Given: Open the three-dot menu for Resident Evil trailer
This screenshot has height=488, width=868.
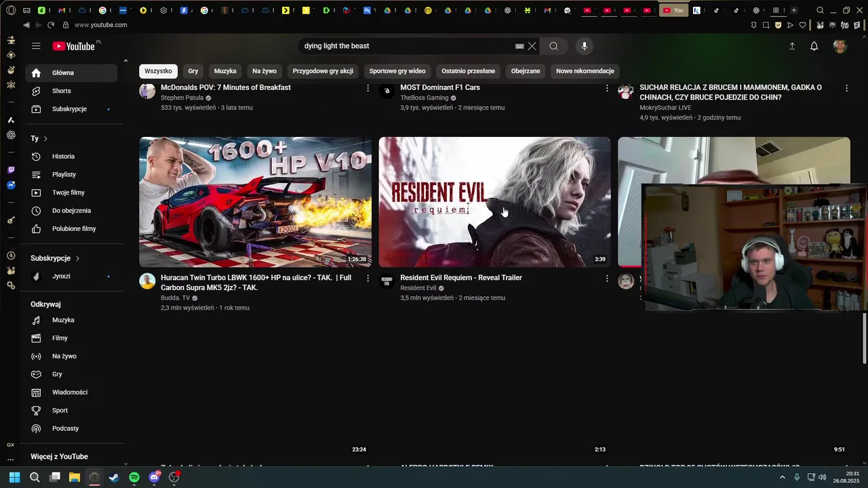Looking at the screenshot, I should pyautogui.click(x=607, y=279).
